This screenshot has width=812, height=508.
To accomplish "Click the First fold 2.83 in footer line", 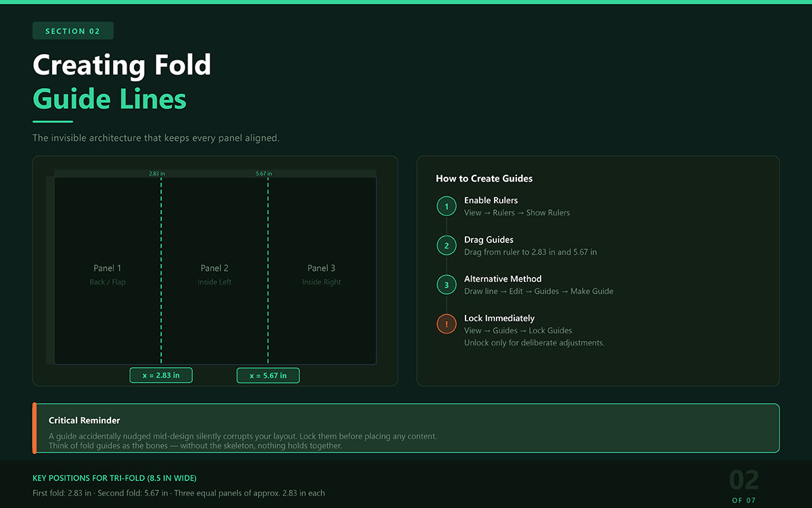I will 179,493.
